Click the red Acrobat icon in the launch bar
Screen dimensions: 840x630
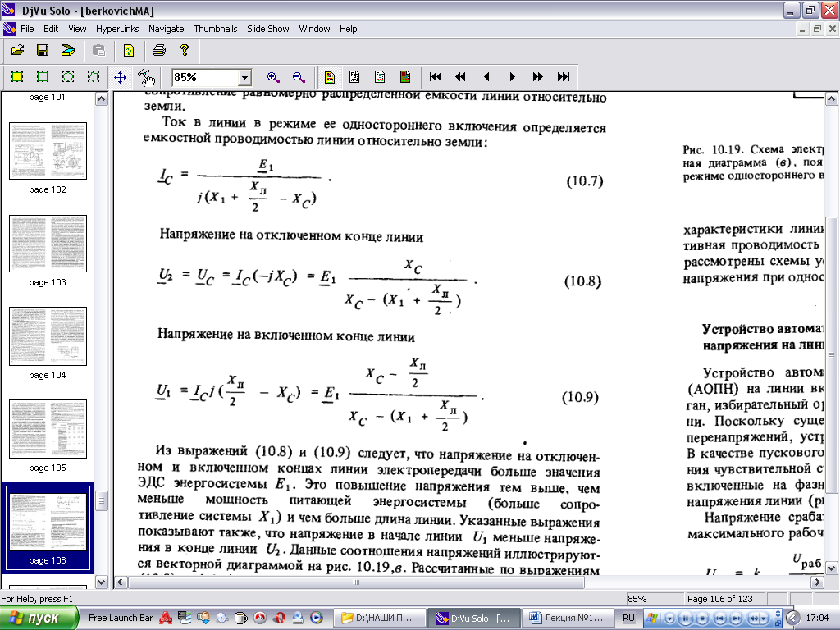pyautogui.click(x=166, y=619)
